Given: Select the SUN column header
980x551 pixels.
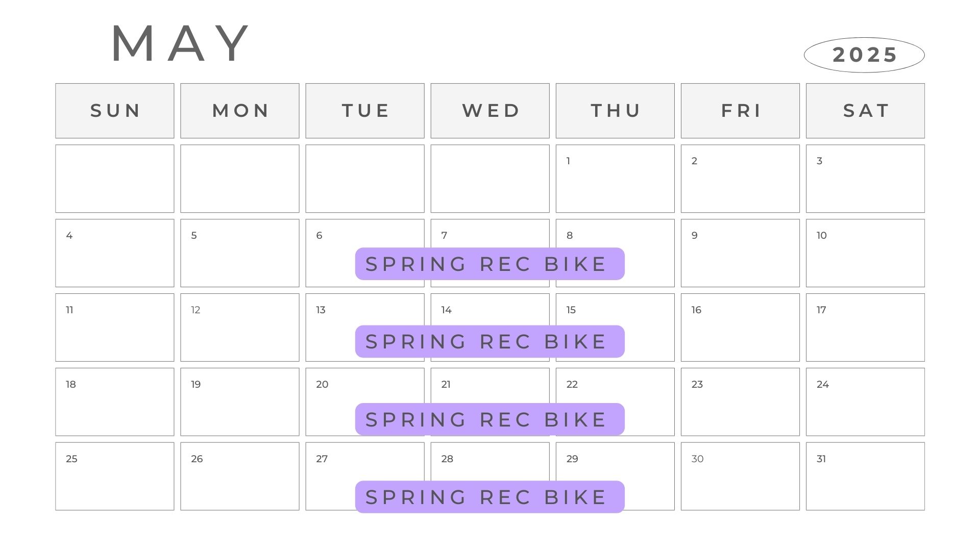Looking at the screenshot, I should point(115,111).
